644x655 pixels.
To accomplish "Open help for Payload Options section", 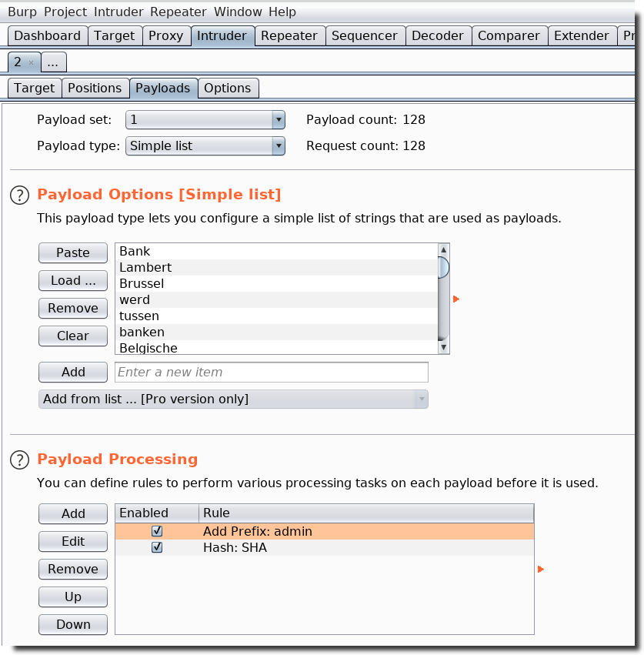I will [19, 195].
